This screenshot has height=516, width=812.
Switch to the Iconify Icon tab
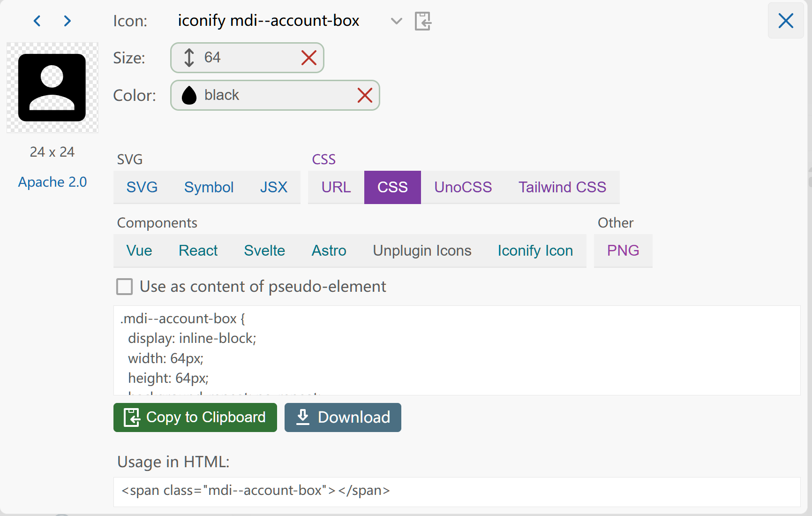(535, 250)
